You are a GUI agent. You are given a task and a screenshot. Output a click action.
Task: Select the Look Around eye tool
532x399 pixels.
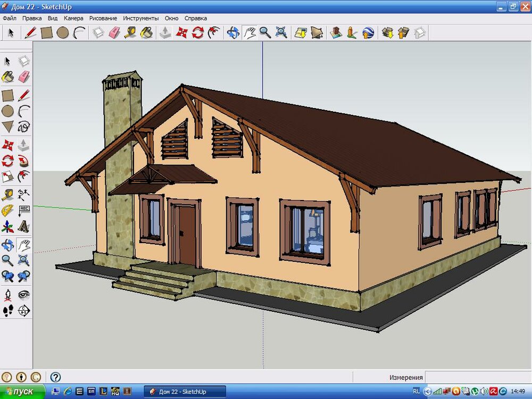pos(24,294)
